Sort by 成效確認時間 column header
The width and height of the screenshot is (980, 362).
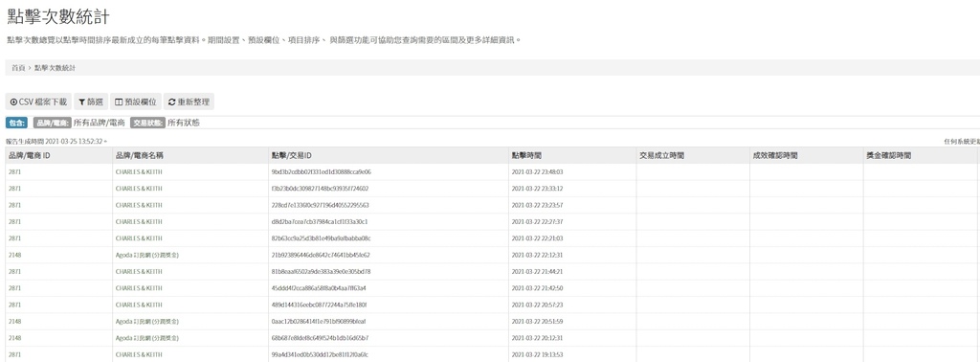coord(775,156)
